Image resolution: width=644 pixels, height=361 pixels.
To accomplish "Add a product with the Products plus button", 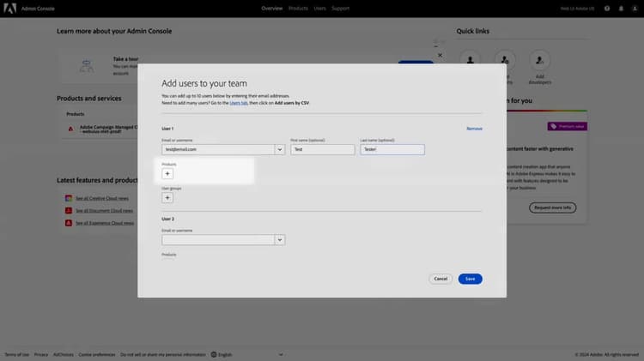I will [167, 173].
